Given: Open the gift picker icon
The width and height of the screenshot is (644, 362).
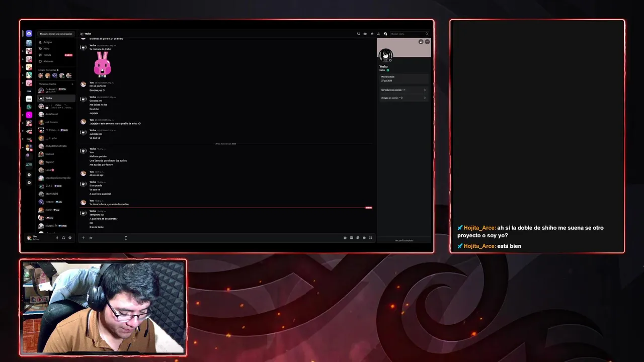Looking at the screenshot, I should (x=345, y=238).
